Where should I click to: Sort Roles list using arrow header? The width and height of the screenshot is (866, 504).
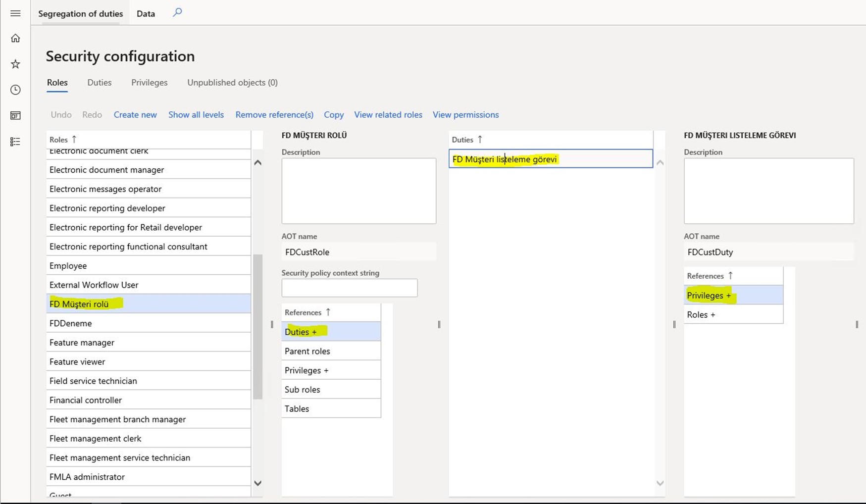tap(63, 140)
